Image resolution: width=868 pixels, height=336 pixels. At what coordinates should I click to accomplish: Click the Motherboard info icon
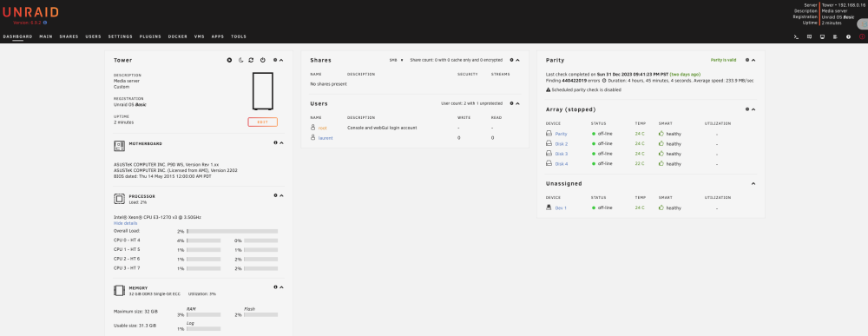click(x=275, y=142)
